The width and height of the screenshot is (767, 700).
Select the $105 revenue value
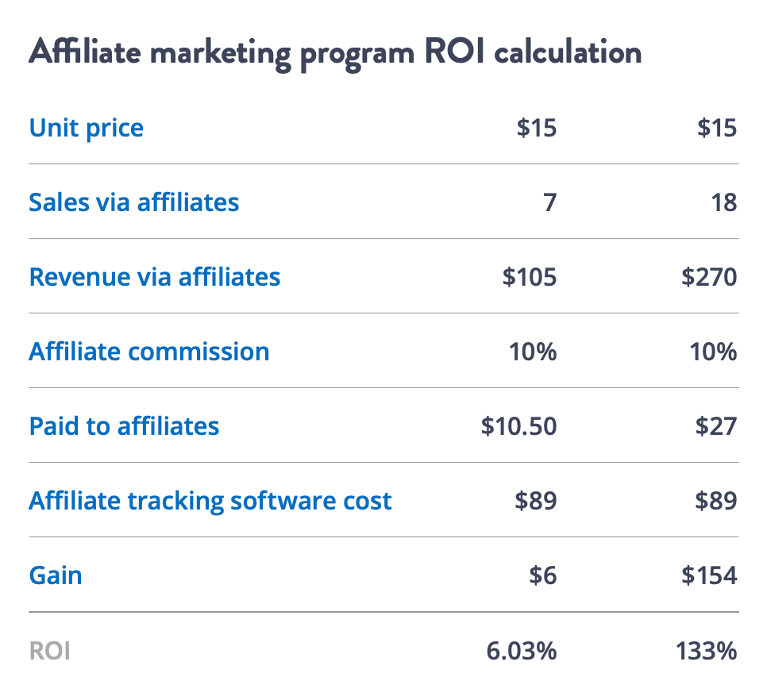click(x=530, y=277)
